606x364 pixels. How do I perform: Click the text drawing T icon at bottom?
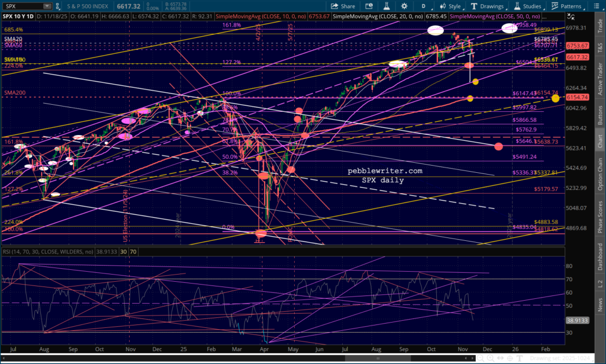tap(520, 358)
